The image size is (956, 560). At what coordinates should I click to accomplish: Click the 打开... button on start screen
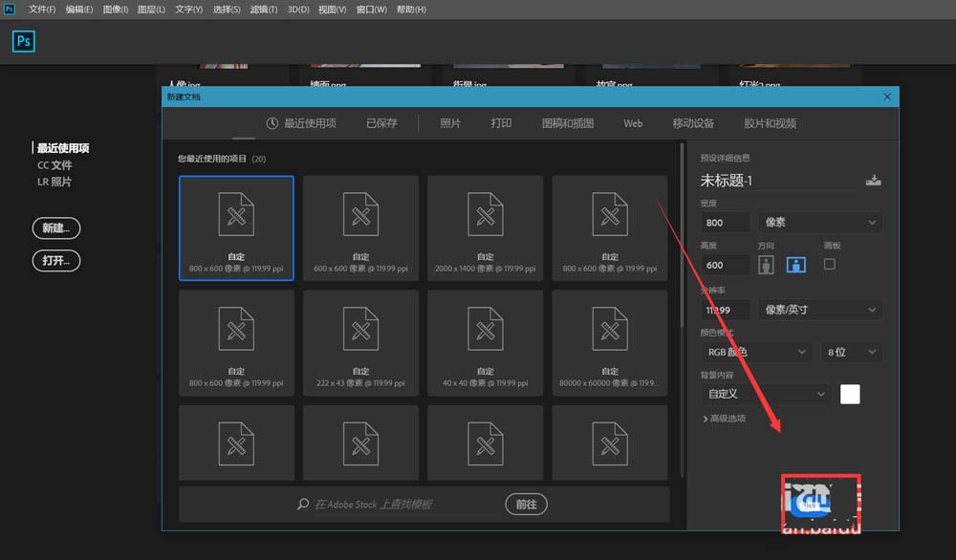pyautogui.click(x=56, y=261)
